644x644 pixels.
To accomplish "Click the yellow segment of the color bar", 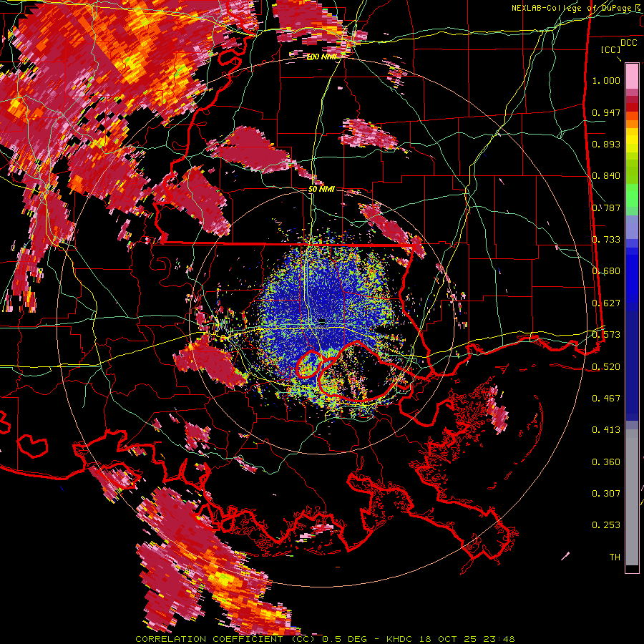I will (x=632, y=140).
